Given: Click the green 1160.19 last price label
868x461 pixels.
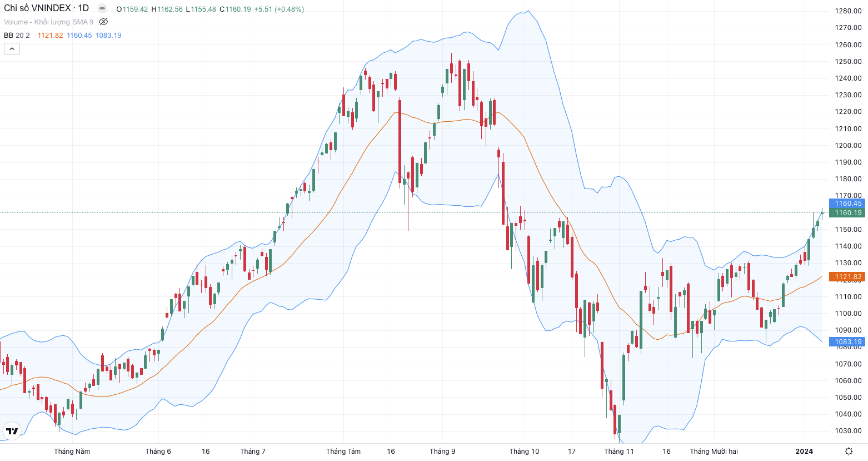Looking at the screenshot, I should click(x=847, y=213).
